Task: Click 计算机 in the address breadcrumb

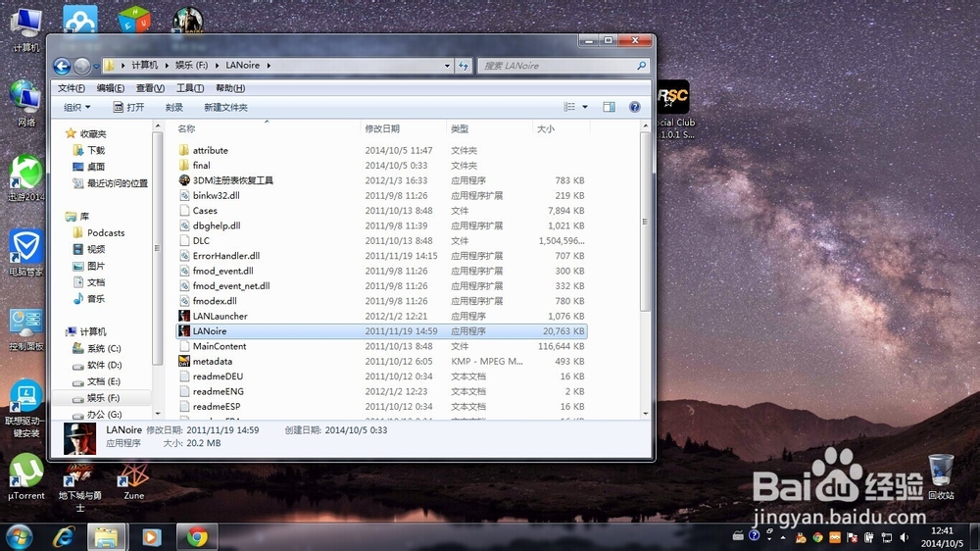Action: click(x=144, y=65)
